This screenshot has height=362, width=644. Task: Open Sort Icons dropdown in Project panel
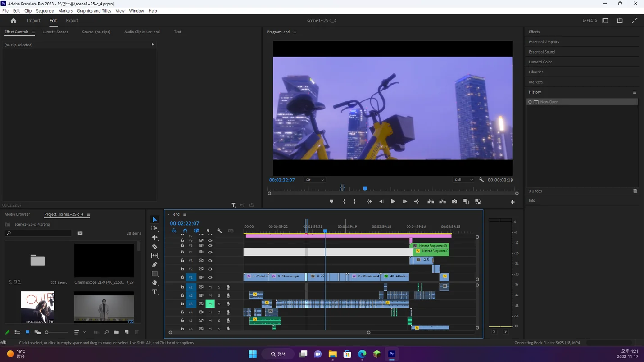tap(80, 332)
